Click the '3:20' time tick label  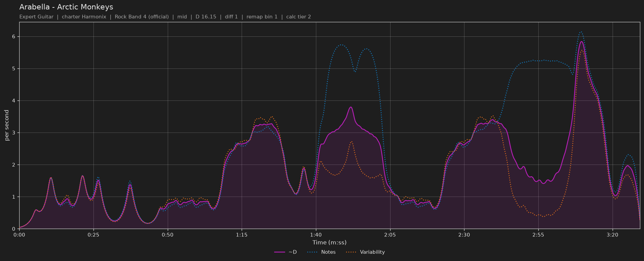pyautogui.click(x=613, y=235)
